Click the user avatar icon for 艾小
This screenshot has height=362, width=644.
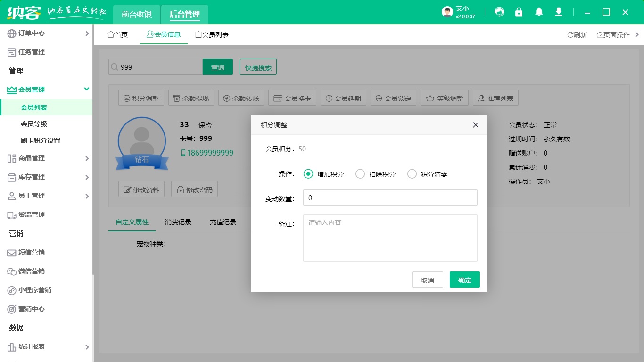click(x=447, y=12)
